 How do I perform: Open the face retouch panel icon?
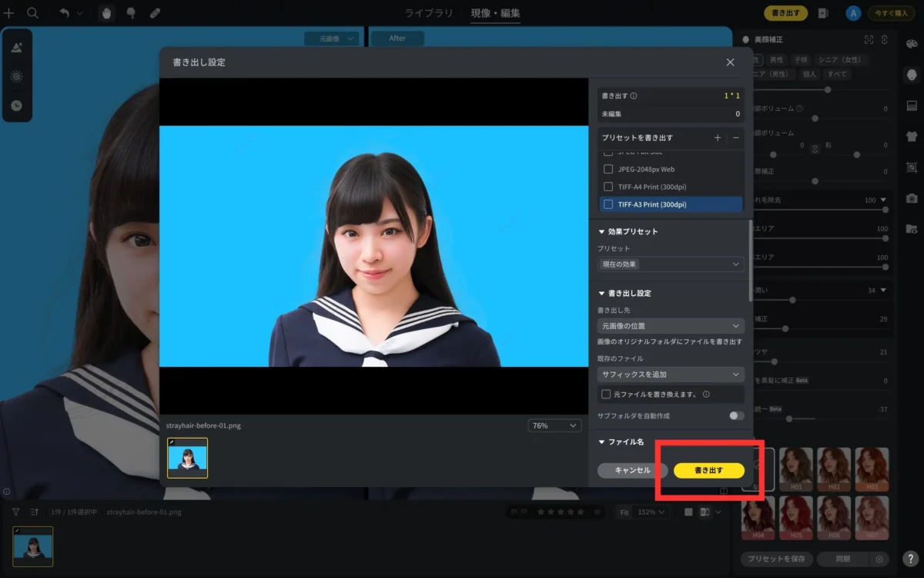[912, 75]
